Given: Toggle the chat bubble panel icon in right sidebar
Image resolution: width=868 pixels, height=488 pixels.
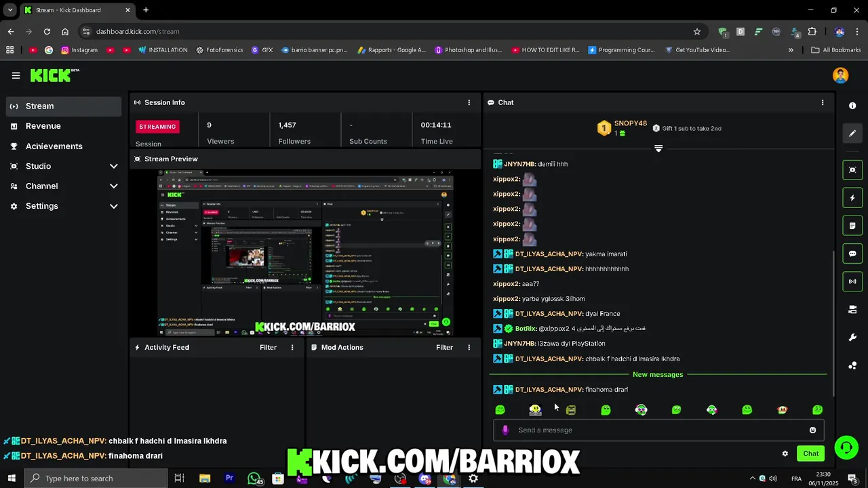Looking at the screenshot, I should 852,253.
